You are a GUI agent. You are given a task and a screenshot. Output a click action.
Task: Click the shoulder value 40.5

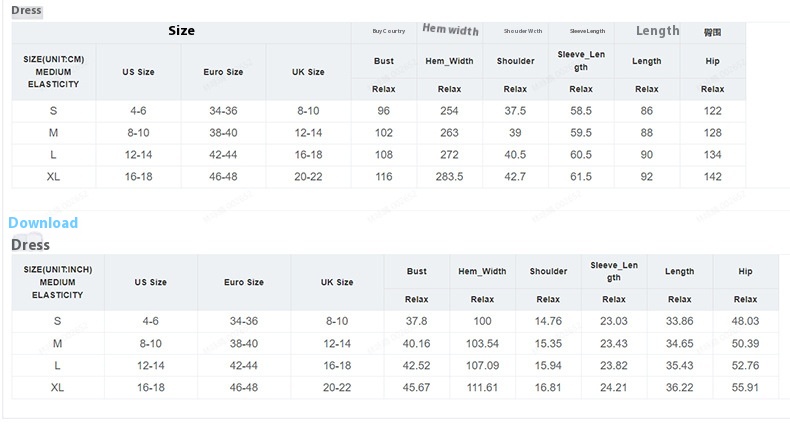click(515, 155)
